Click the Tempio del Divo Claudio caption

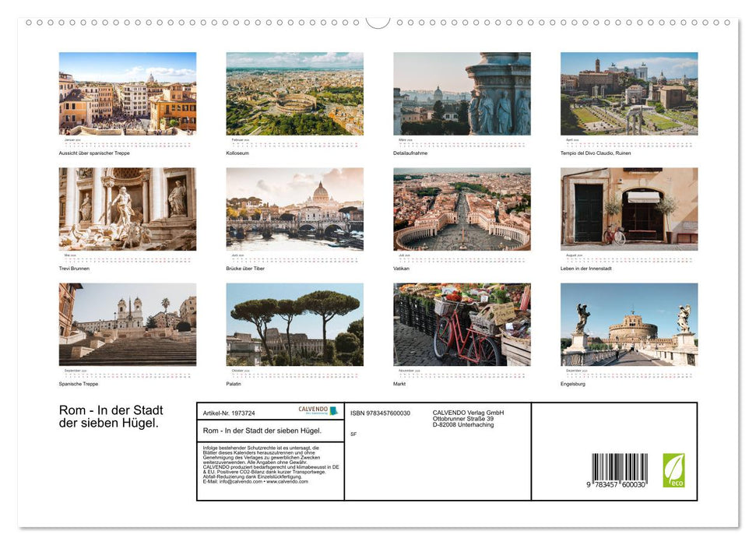click(x=596, y=153)
